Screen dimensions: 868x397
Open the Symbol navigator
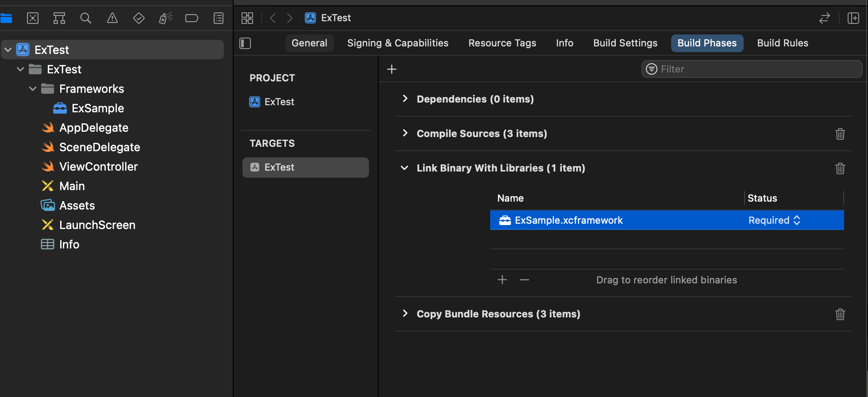pyautogui.click(x=59, y=18)
